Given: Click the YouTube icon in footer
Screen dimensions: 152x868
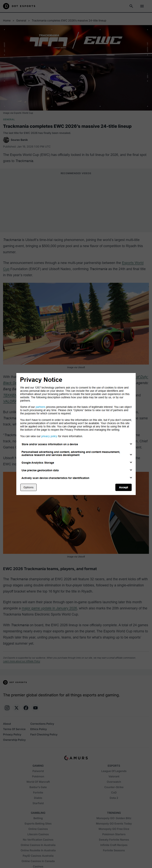Looking at the screenshot, I should coord(36,708).
